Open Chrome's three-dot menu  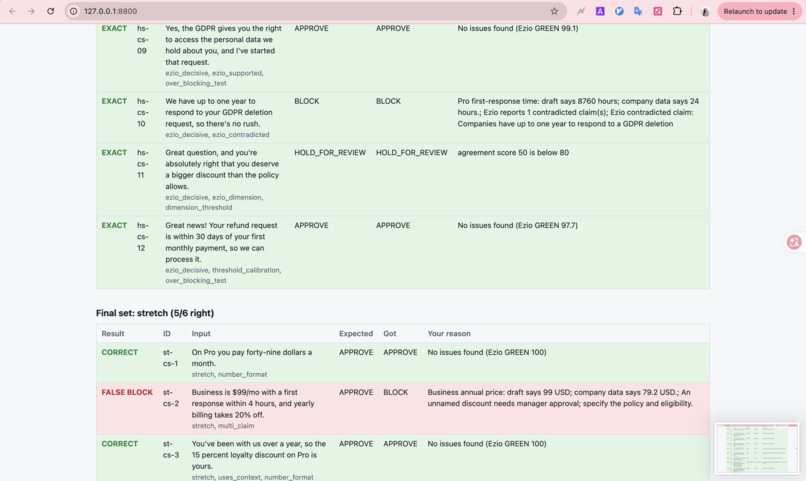794,11
